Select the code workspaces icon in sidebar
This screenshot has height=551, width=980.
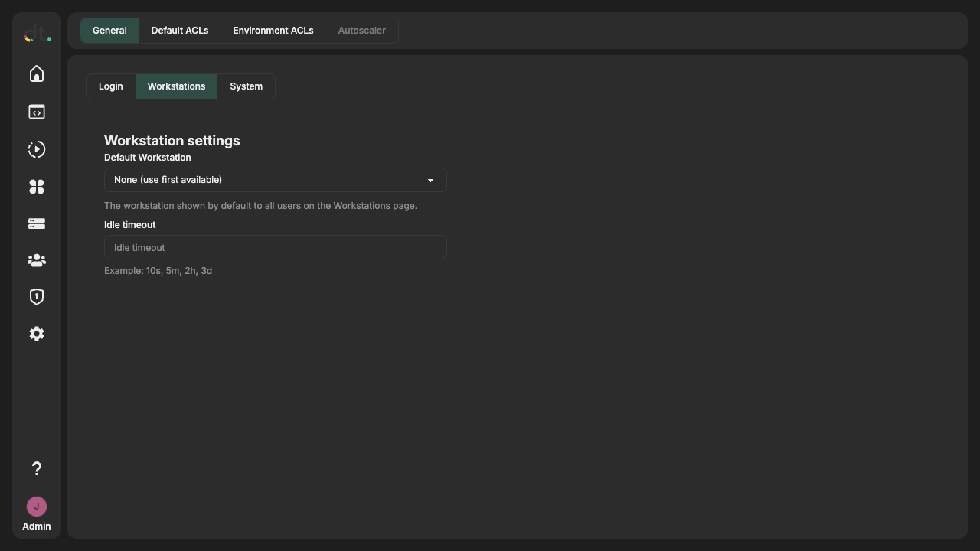coord(36,112)
